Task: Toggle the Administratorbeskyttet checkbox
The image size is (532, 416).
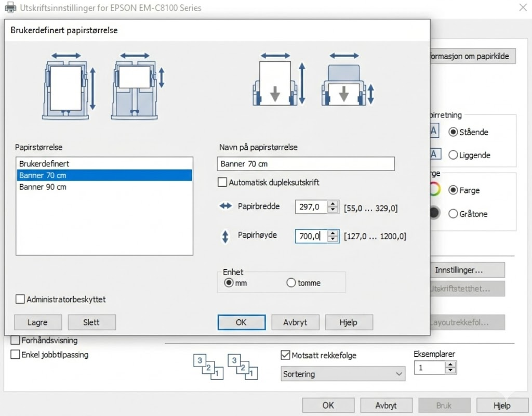Action: (20, 300)
